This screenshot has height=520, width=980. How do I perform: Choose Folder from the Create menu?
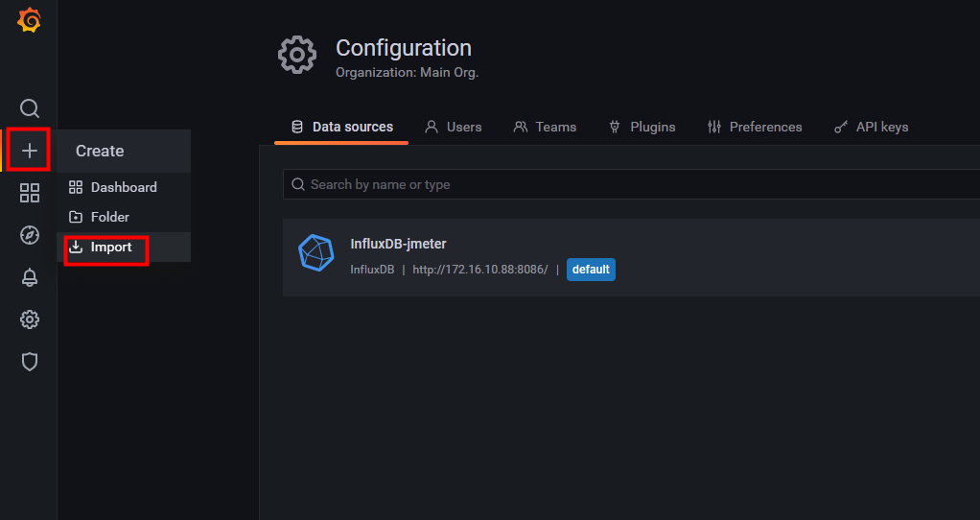point(124,217)
